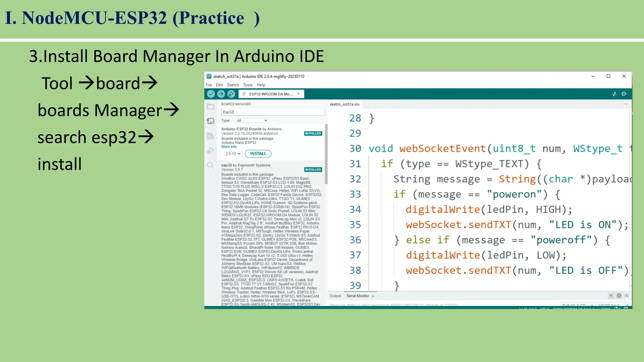This screenshot has width=644, height=362.
Task: Click the BOARDS MANAGER panel heading
Action: 236,104
